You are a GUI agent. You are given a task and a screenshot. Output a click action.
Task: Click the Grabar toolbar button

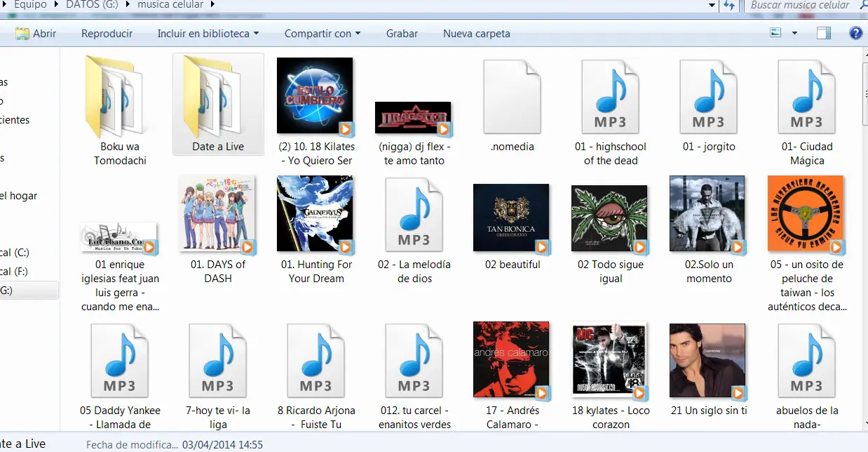[402, 33]
